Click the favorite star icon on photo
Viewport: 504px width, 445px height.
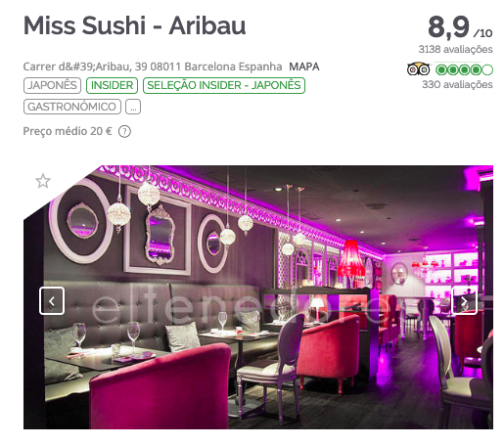tap(43, 181)
